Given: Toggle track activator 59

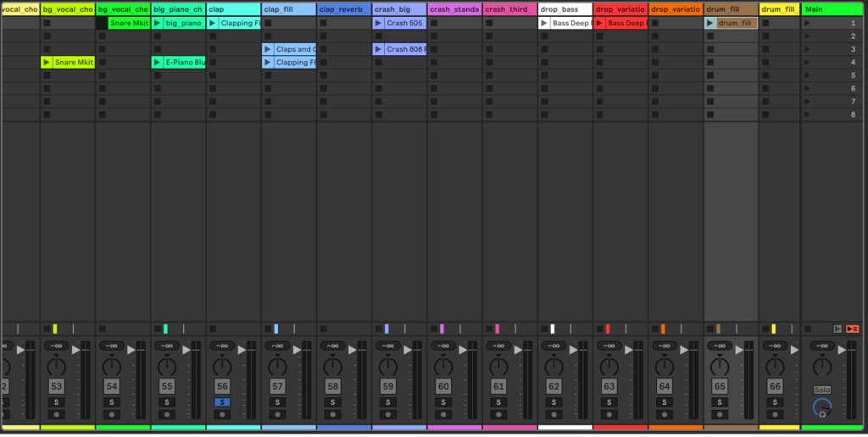Looking at the screenshot, I should 388,386.
